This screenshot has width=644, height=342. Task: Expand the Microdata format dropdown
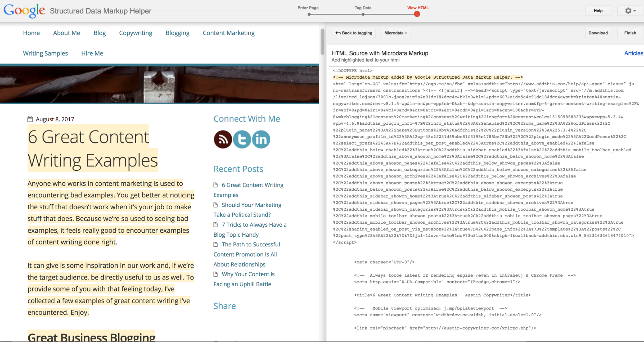coord(395,33)
